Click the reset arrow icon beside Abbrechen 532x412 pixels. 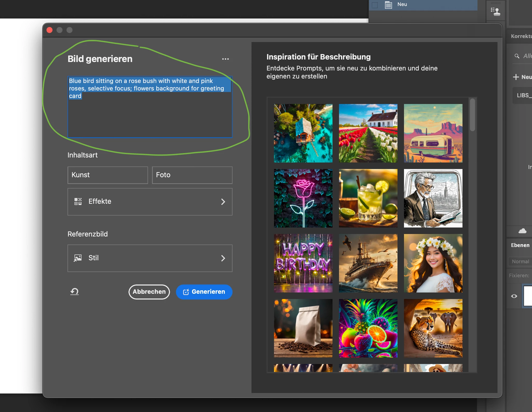click(75, 292)
